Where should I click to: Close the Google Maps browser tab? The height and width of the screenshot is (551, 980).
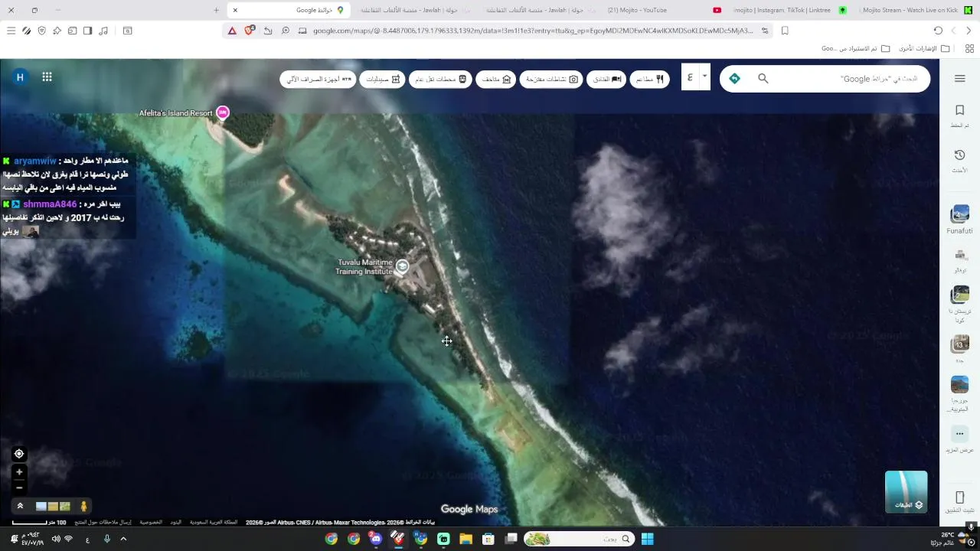(235, 10)
